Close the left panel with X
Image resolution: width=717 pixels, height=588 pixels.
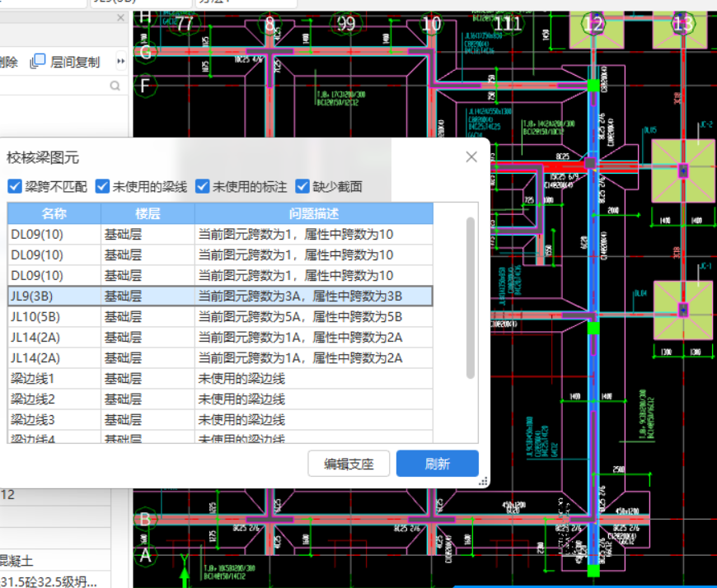120,18
